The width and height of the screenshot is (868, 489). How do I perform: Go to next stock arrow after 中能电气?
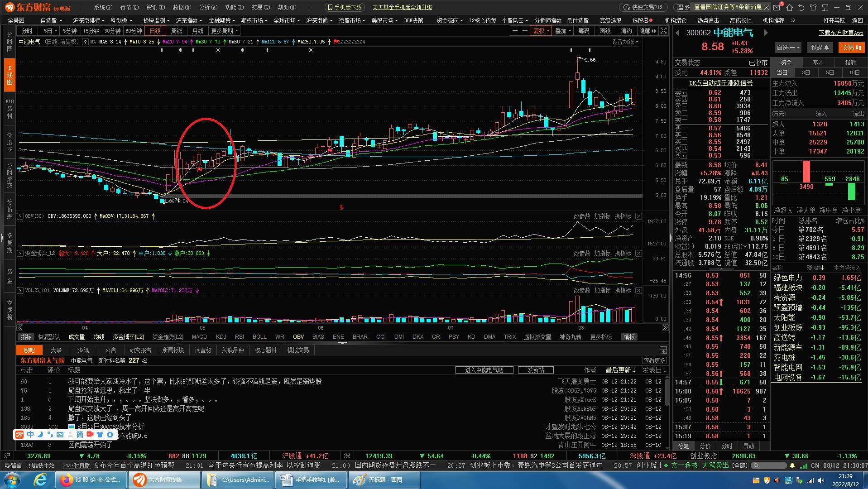coord(766,33)
